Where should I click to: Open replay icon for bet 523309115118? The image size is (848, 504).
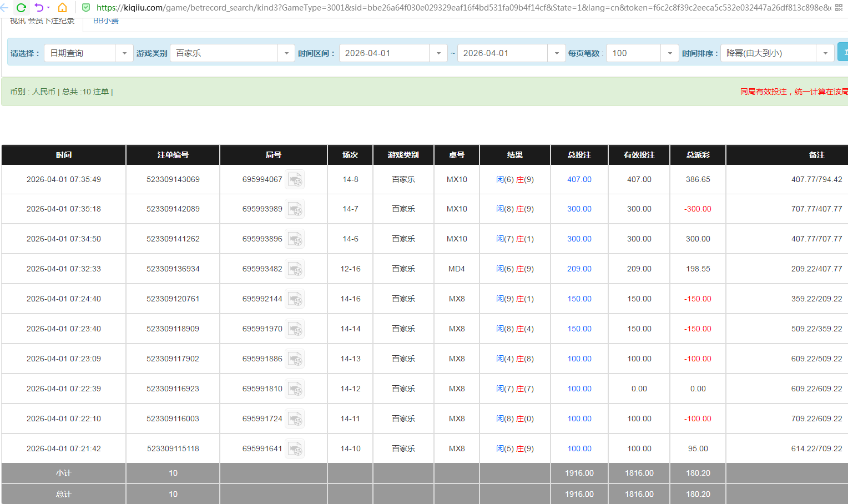click(295, 448)
